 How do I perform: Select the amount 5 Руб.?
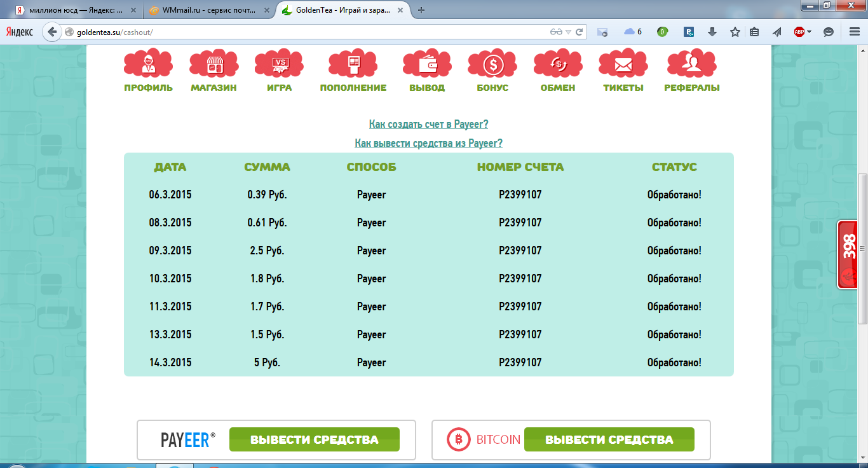click(x=267, y=362)
